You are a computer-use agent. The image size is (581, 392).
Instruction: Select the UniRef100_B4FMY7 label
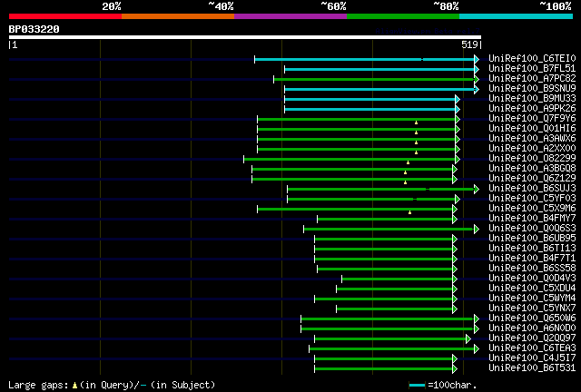tap(532, 218)
